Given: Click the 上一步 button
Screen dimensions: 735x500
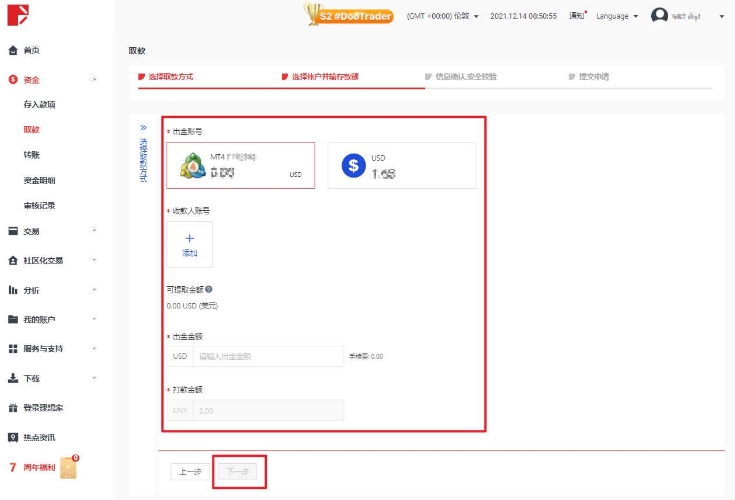Looking at the screenshot, I should click(190, 471).
